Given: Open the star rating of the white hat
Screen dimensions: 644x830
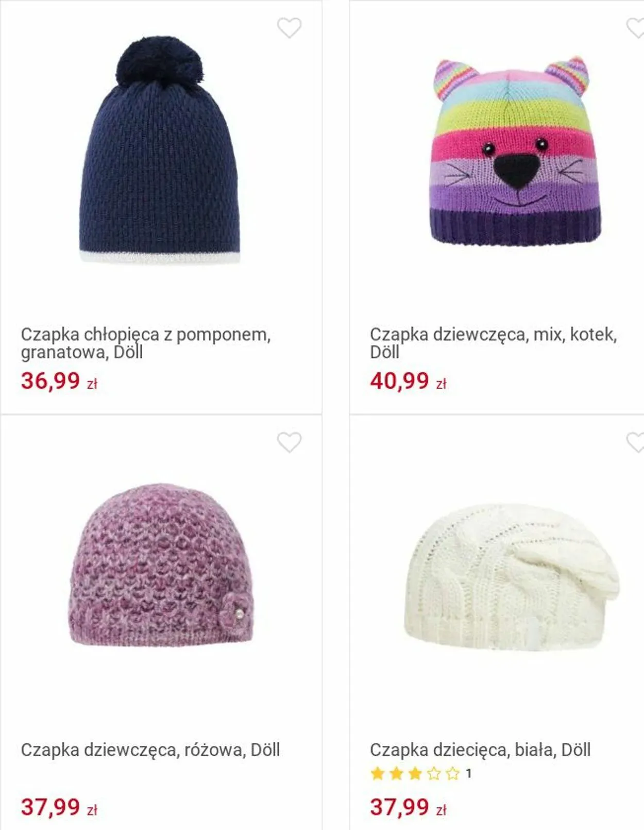Looking at the screenshot, I should coord(415,773).
